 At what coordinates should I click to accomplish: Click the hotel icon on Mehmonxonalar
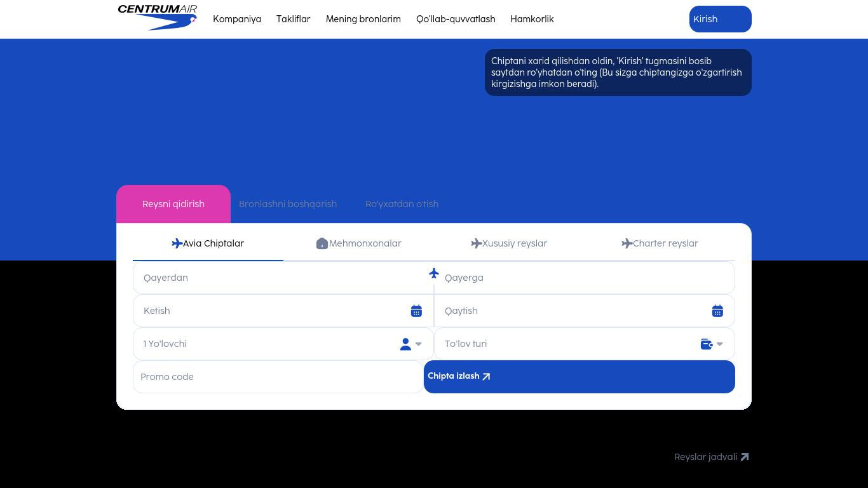click(322, 243)
